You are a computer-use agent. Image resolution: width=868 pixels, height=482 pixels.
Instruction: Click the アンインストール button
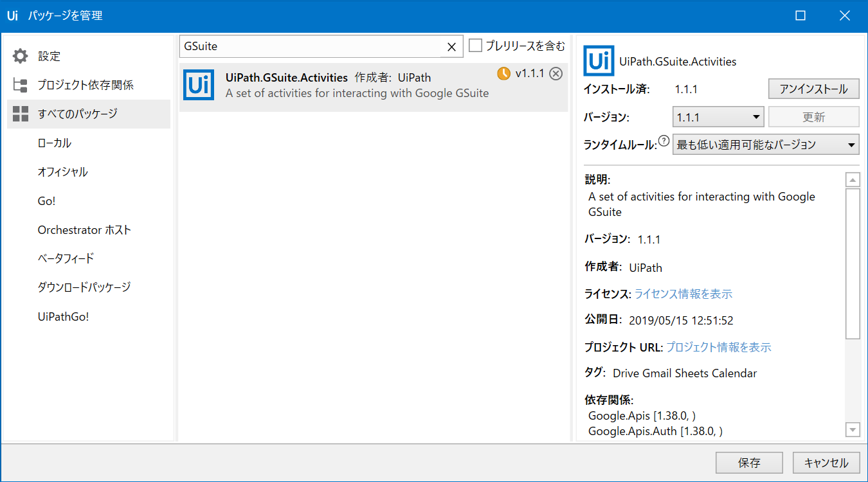click(813, 89)
